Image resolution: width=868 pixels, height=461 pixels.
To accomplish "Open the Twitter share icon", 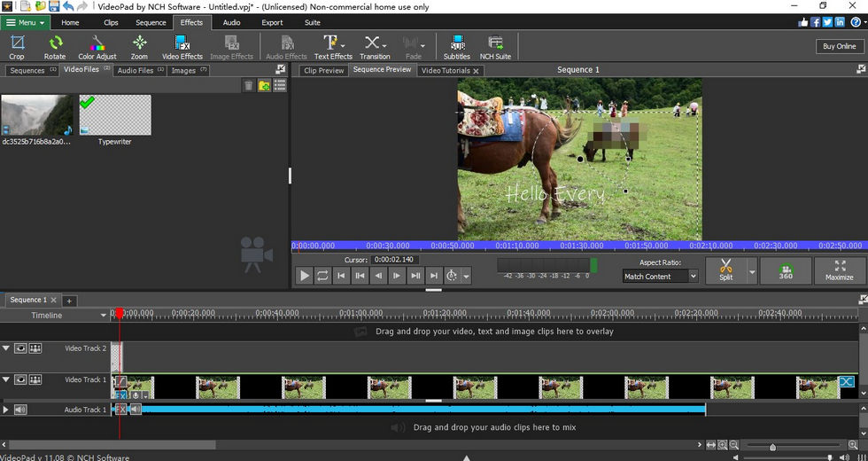I will [x=827, y=22].
